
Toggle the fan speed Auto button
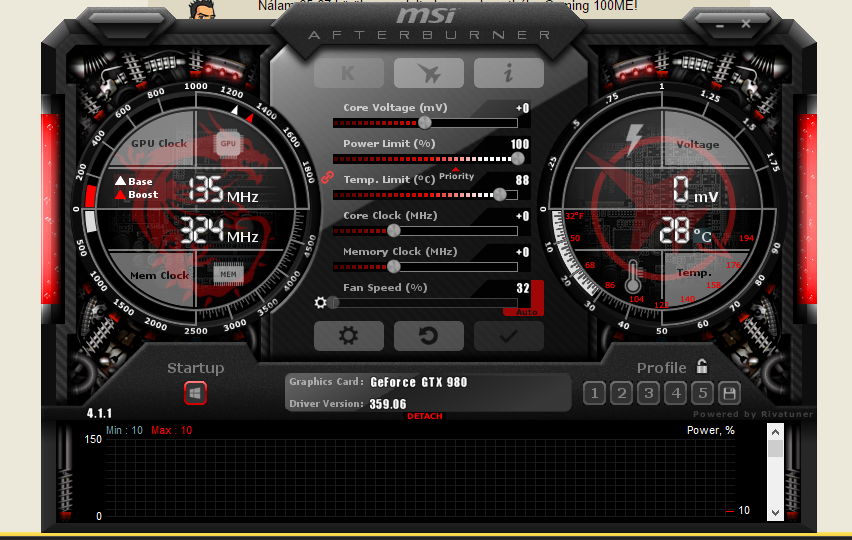pos(527,312)
